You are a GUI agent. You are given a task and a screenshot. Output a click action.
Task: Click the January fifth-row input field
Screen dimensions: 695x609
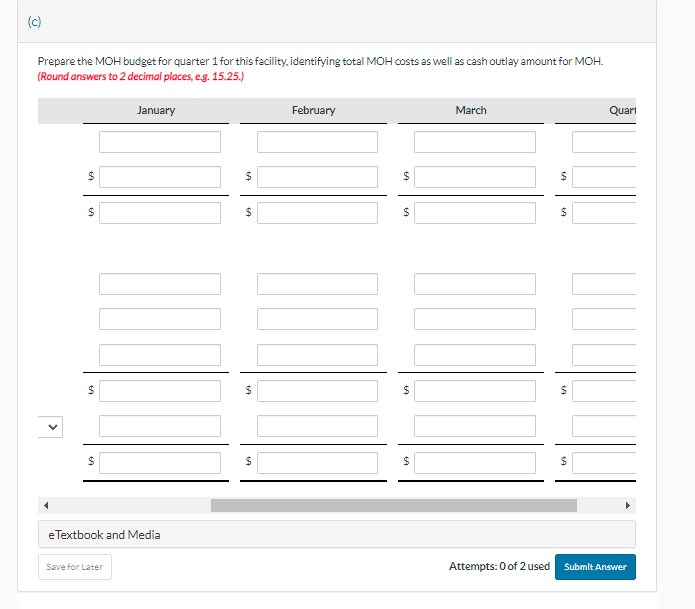click(160, 319)
